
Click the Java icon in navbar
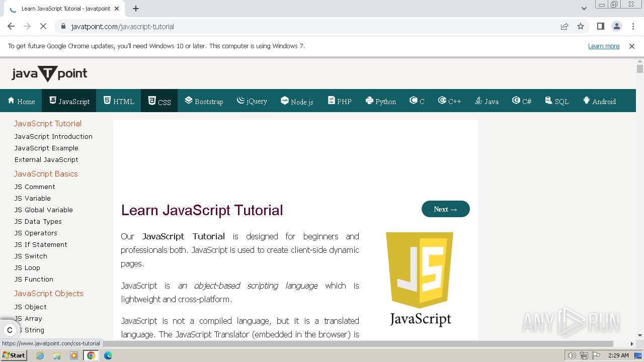click(478, 100)
